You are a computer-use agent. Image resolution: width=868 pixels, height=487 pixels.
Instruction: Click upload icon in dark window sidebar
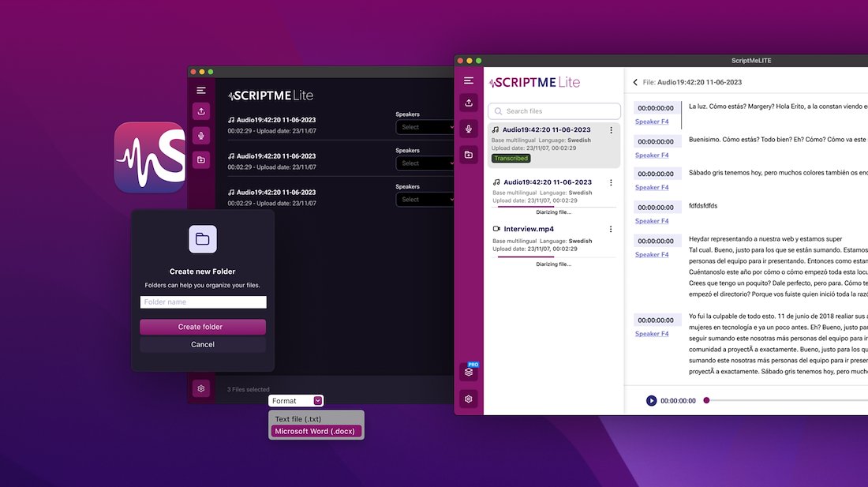click(x=201, y=111)
